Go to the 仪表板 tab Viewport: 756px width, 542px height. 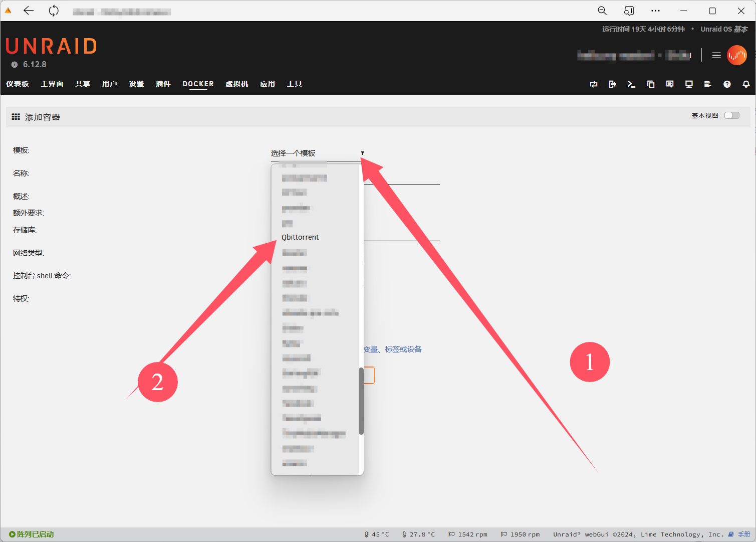click(18, 84)
